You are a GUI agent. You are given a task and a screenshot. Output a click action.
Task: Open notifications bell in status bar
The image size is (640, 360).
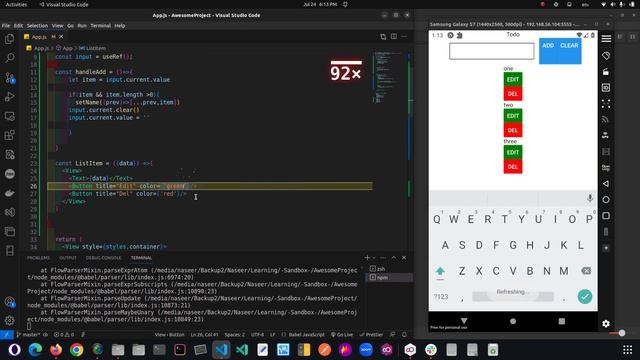(x=404, y=335)
